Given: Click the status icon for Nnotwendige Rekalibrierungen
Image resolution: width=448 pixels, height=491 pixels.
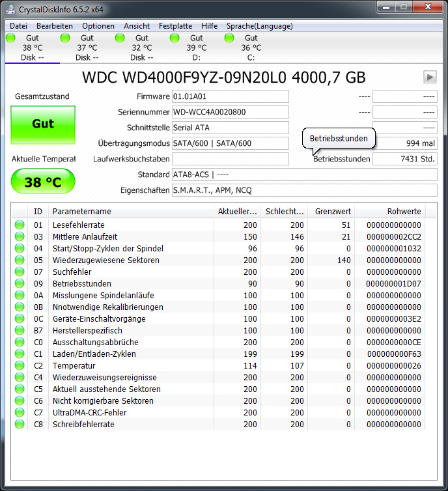Looking at the screenshot, I should click(x=20, y=307).
